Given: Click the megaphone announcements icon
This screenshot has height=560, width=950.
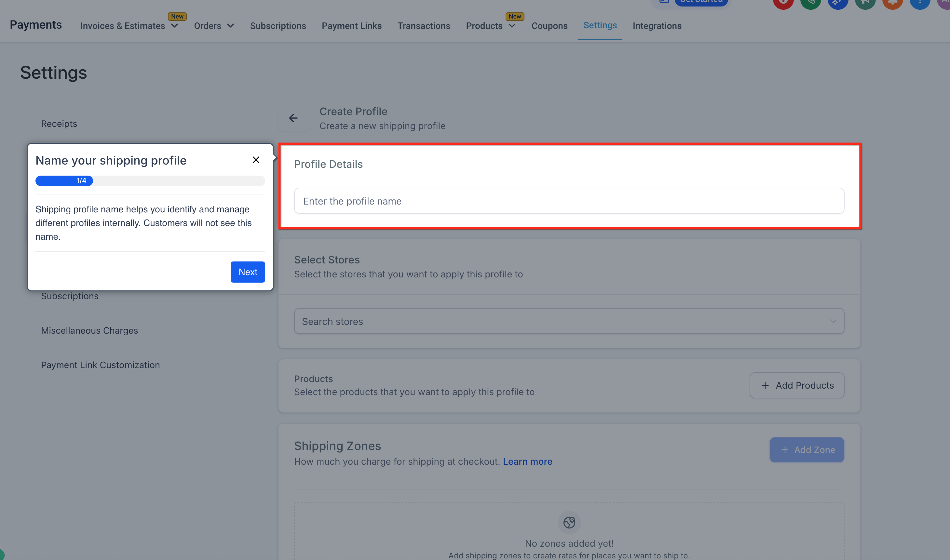Looking at the screenshot, I should coord(865,3).
